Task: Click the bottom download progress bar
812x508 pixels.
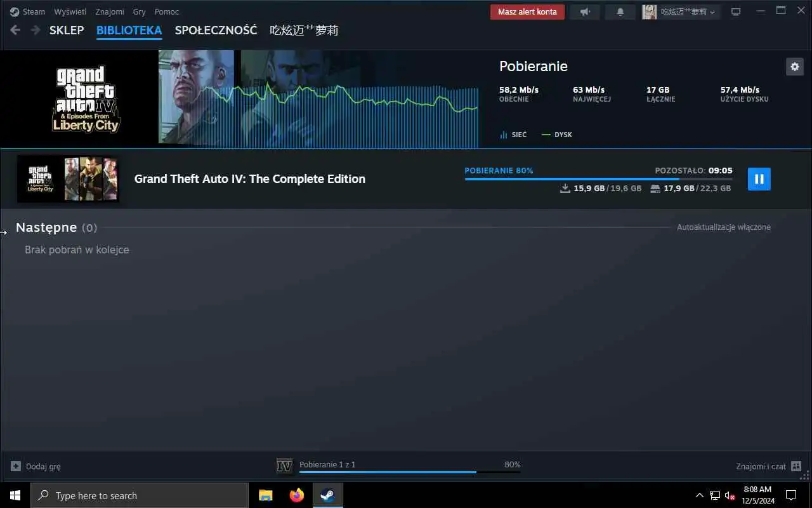Action: (410, 472)
